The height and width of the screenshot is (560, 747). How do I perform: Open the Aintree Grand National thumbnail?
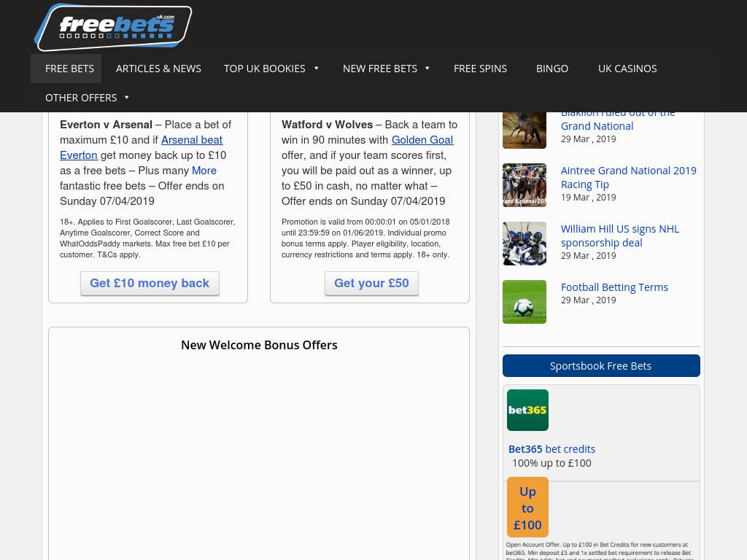click(x=524, y=185)
